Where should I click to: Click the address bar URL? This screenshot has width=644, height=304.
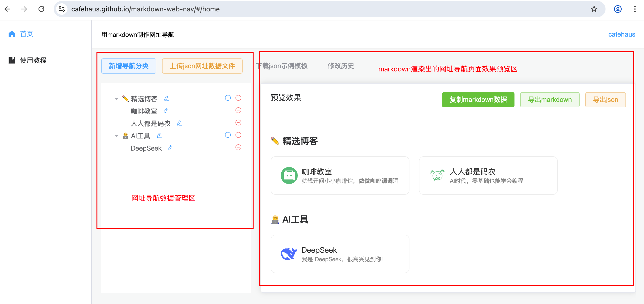145,9
